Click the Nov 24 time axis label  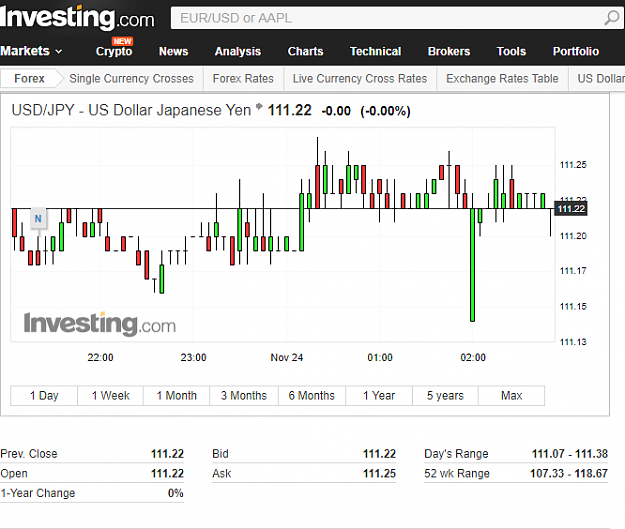[287, 358]
